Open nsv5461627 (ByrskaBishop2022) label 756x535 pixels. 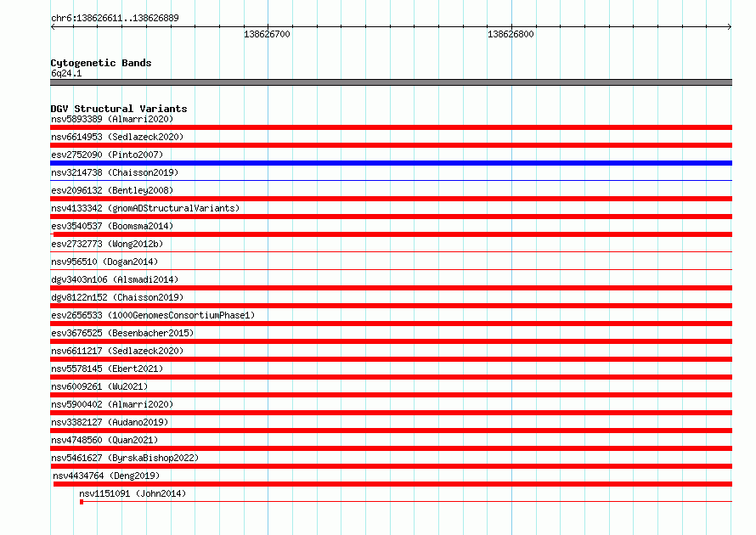[x=125, y=458]
